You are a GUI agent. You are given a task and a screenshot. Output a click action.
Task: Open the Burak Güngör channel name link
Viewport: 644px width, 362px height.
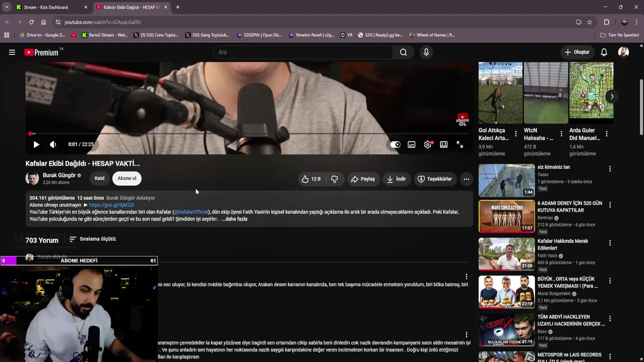click(59, 175)
